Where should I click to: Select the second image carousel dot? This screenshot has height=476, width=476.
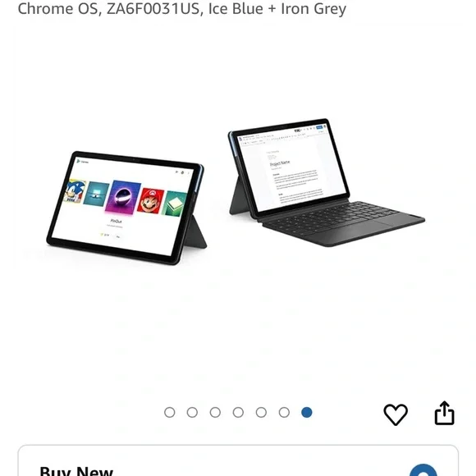point(192,412)
